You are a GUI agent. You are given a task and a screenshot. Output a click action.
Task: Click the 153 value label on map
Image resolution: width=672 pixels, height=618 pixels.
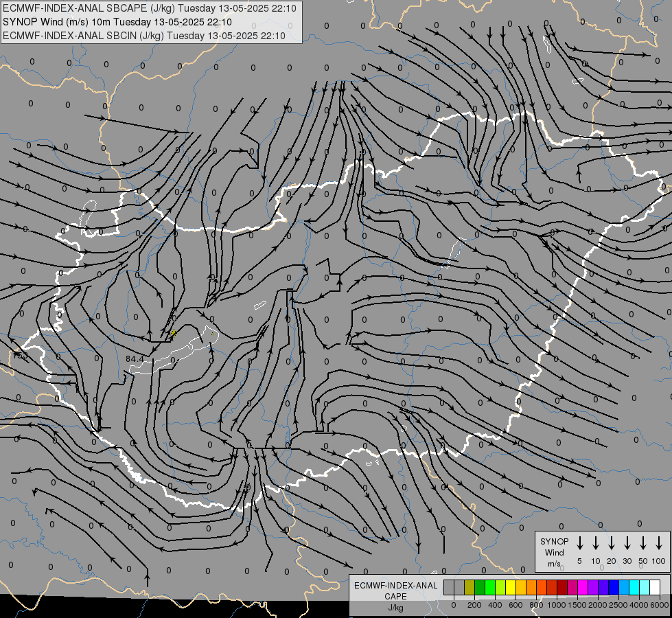pos(20,356)
